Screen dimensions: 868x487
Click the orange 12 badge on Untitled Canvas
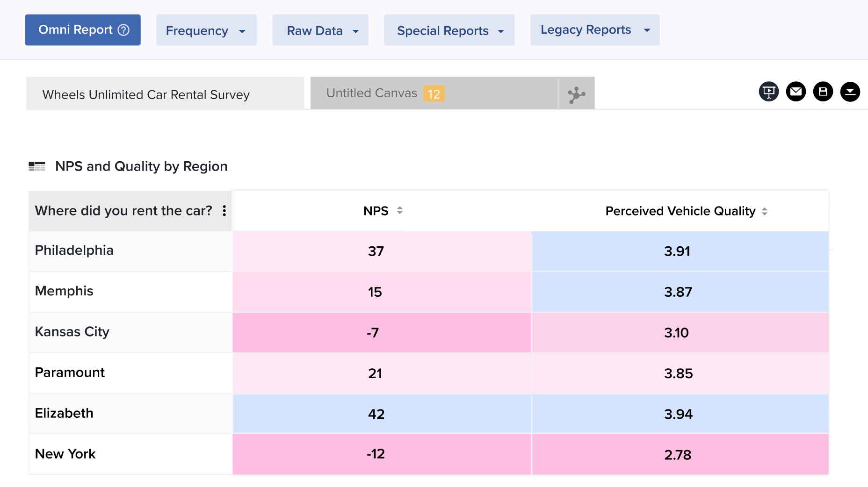[x=434, y=94]
